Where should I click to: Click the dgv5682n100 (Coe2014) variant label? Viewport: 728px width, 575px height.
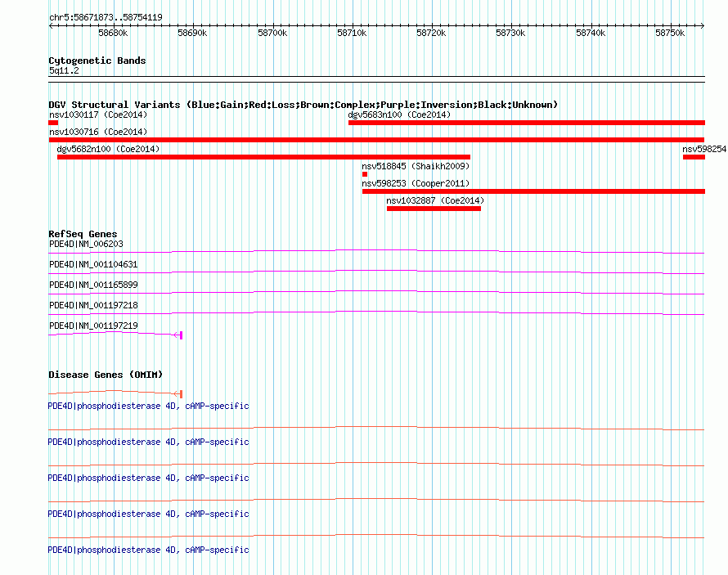coord(108,149)
